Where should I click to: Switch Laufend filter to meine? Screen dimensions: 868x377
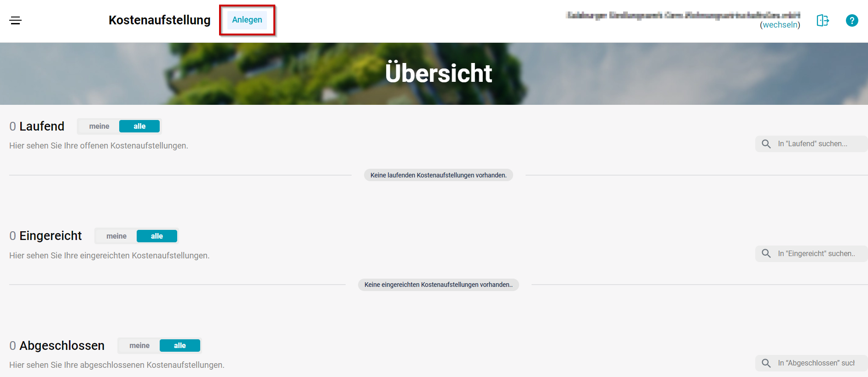(99, 126)
